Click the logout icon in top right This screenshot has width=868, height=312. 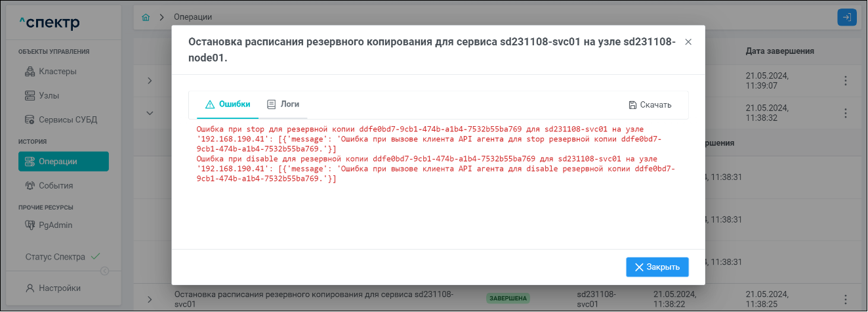pos(847,17)
